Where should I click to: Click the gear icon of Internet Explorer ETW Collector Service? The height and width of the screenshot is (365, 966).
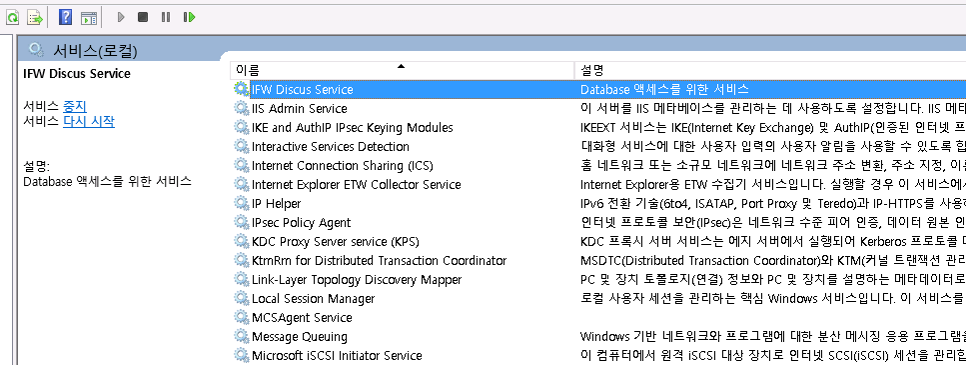tap(241, 184)
